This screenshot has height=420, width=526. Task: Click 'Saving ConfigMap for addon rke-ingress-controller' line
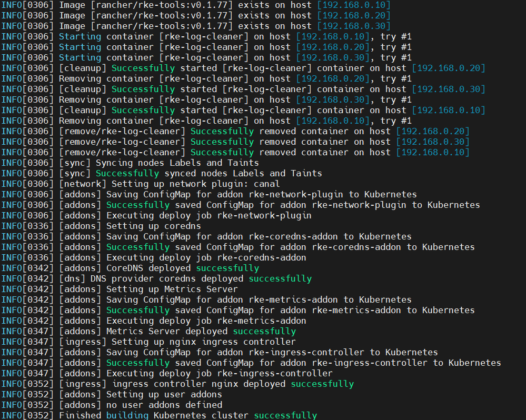[220, 352]
